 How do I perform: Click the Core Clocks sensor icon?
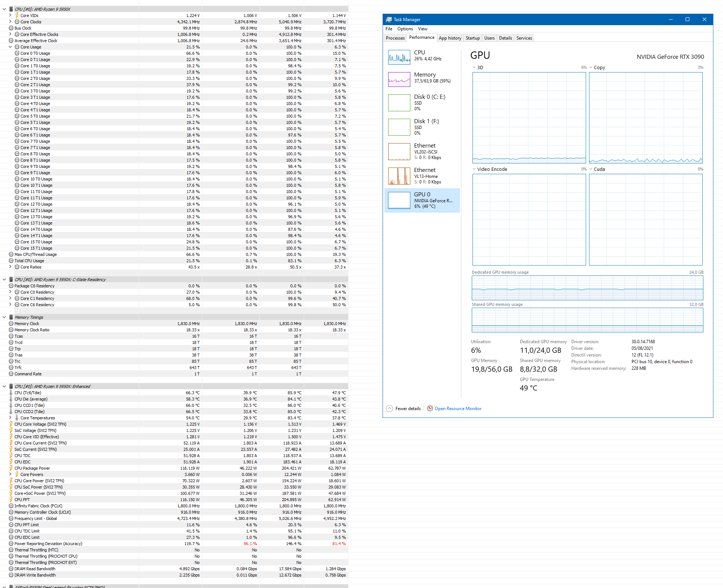coord(17,22)
